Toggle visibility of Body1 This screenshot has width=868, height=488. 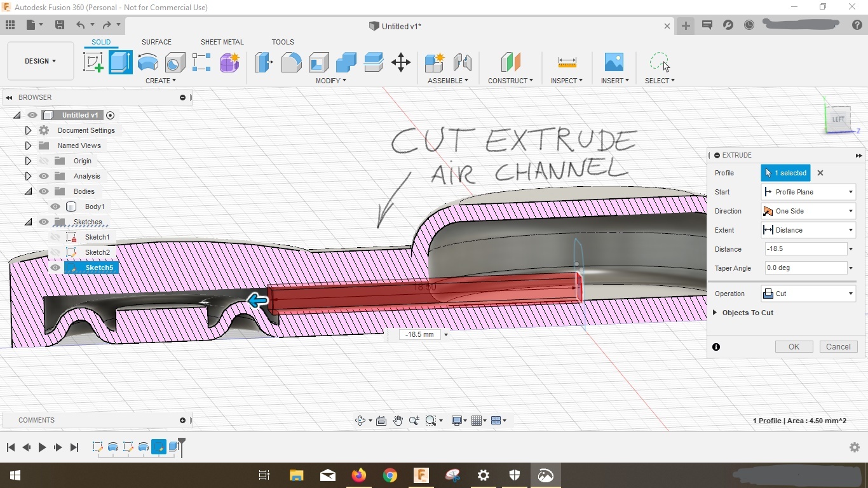click(x=55, y=207)
